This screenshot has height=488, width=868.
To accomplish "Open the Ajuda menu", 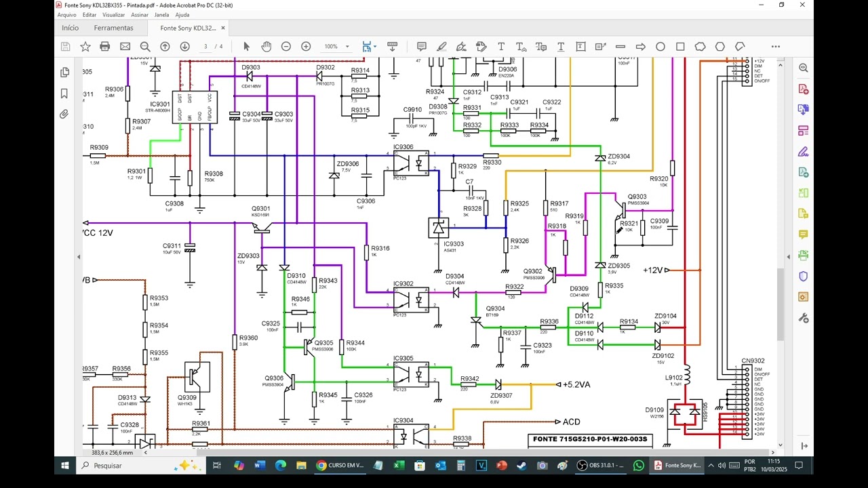I will click(182, 15).
